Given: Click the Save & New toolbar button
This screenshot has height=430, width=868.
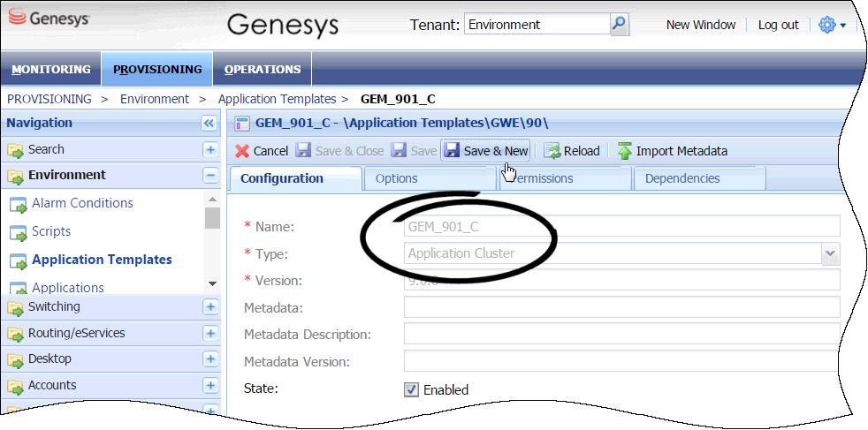Looking at the screenshot, I should 486,151.
